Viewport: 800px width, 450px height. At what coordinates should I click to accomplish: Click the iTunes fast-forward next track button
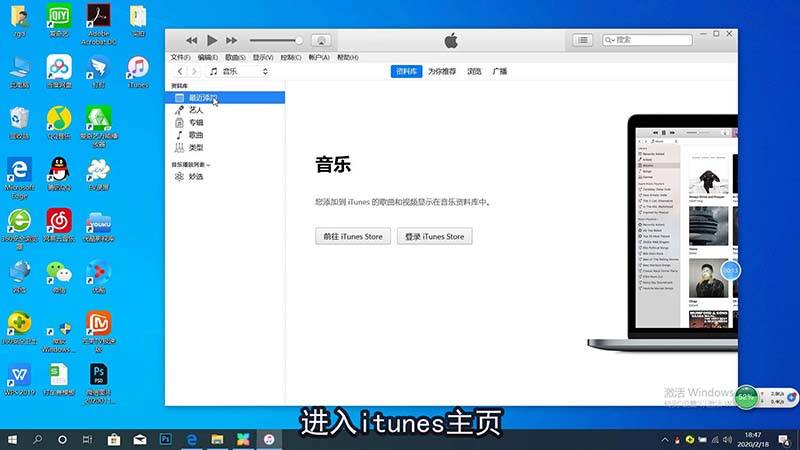click(232, 40)
